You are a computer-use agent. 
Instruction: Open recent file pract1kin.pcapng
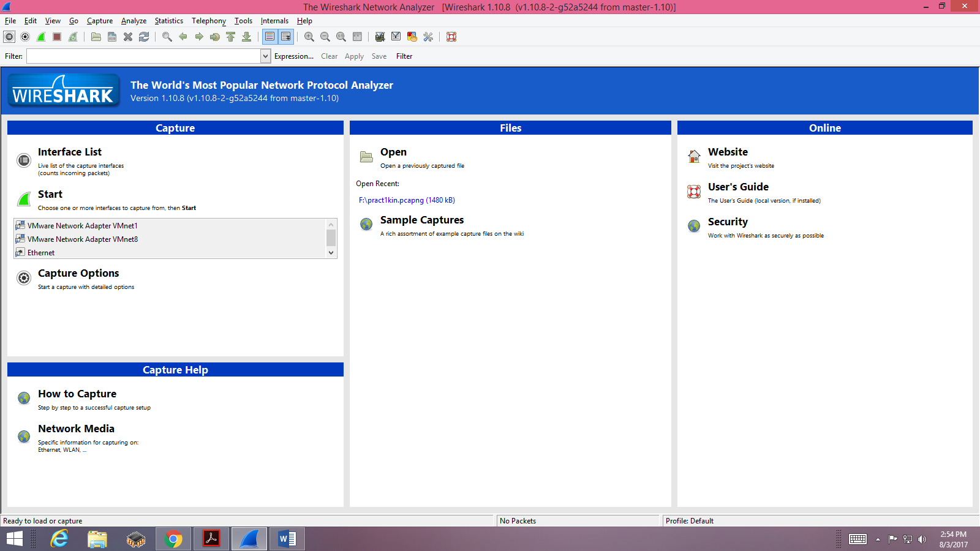point(407,200)
